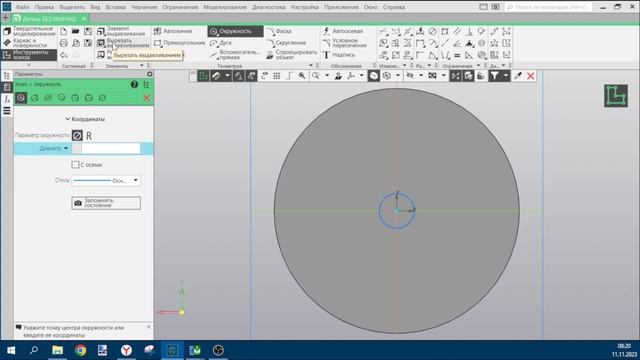Enable the С осями checkbox
Image resolution: width=640 pixels, height=360 pixels.
click(x=75, y=164)
